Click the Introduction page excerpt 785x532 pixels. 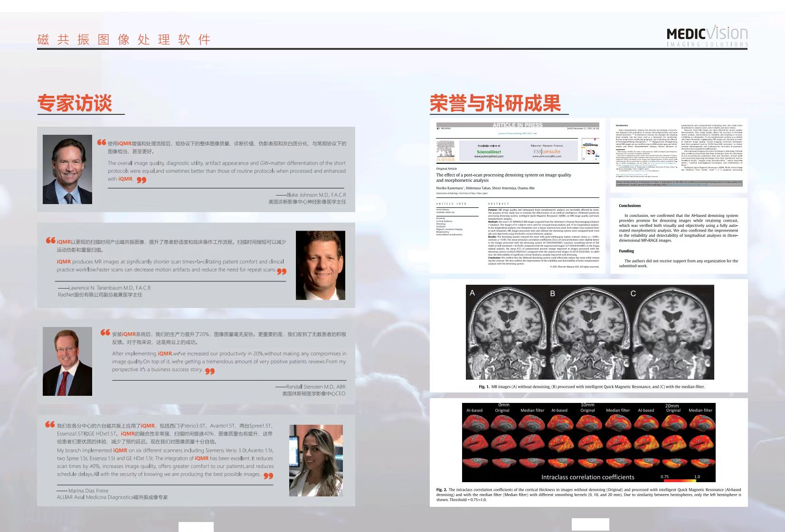pos(679,155)
